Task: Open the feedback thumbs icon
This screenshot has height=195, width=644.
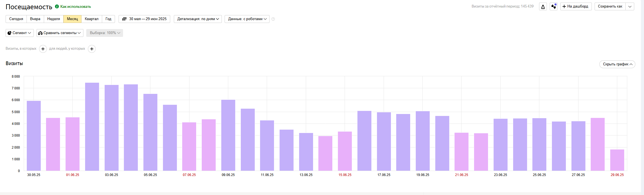Action: (x=554, y=7)
